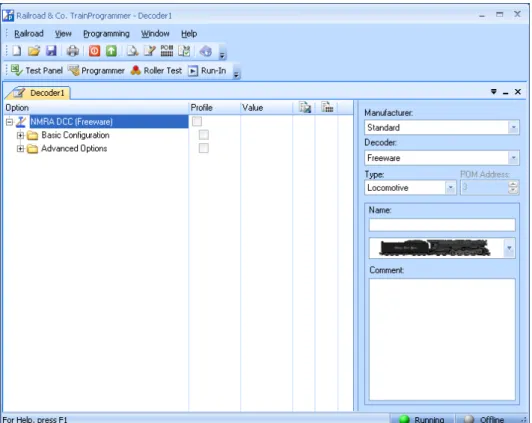Click the verify checklist toolbar icon
Viewport: 532px width, 423px height.
tap(184, 51)
